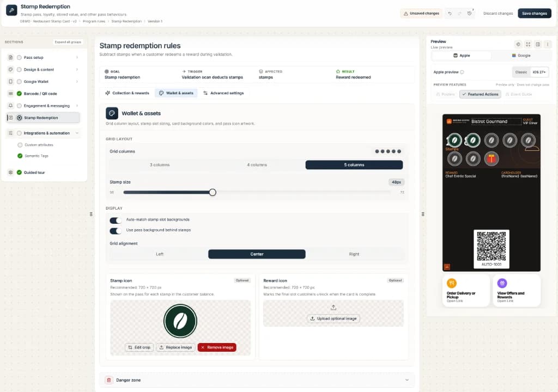
Task: Click the fullscreen expand icon in Preview header
Action: (x=528, y=44)
